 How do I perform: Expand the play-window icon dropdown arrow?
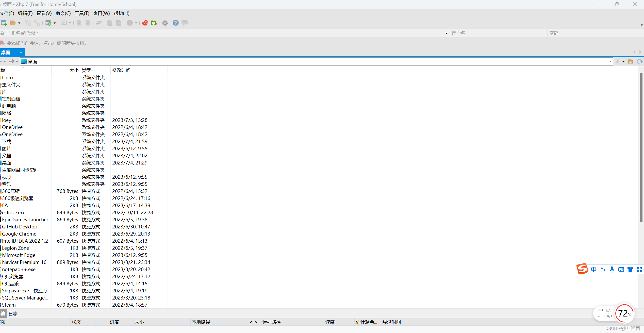pyautogui.click(x=70, y=23)
